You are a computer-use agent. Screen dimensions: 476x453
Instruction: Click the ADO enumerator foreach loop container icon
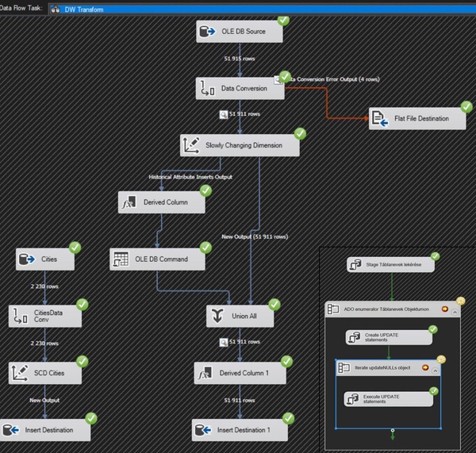coord(333,309)
